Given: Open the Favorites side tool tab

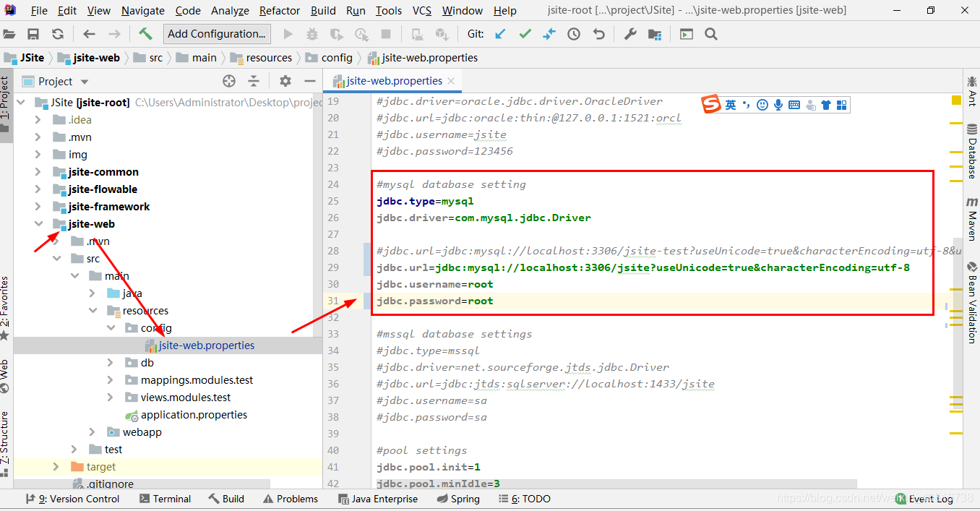Looking at the screenshot, I should point(5,307).
